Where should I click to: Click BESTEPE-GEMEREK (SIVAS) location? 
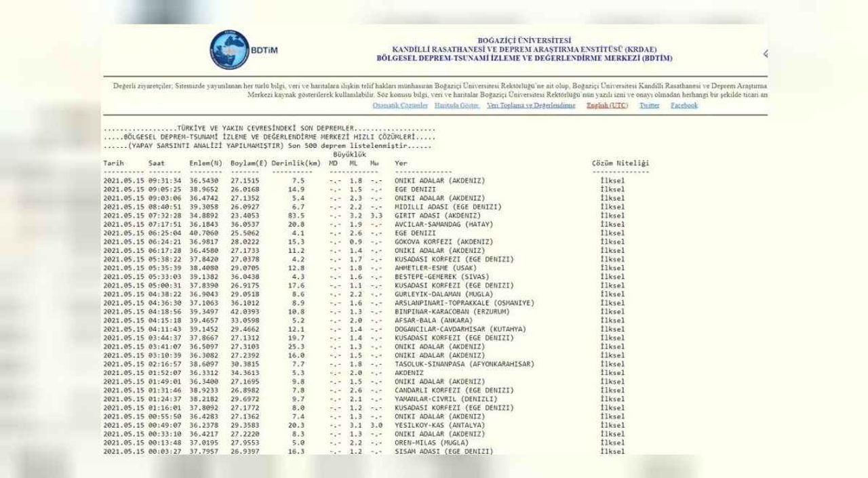point(442,277)
